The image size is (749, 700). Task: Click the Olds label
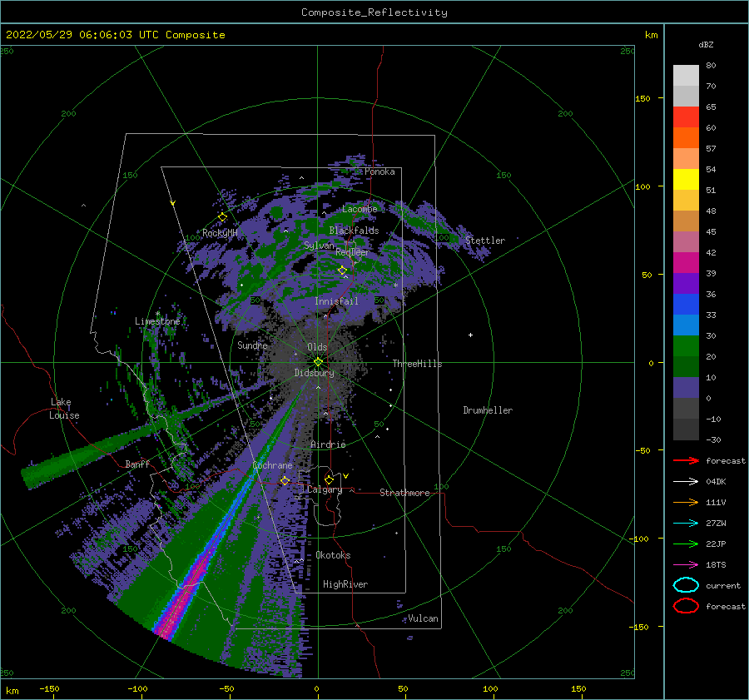coord(317,347)
